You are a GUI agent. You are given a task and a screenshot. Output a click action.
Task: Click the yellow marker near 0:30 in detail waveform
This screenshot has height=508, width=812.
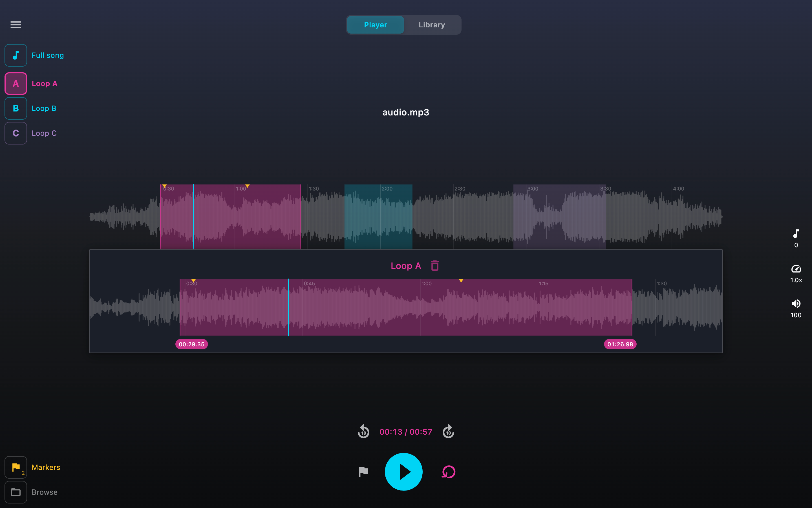click(x=194, y=281)
